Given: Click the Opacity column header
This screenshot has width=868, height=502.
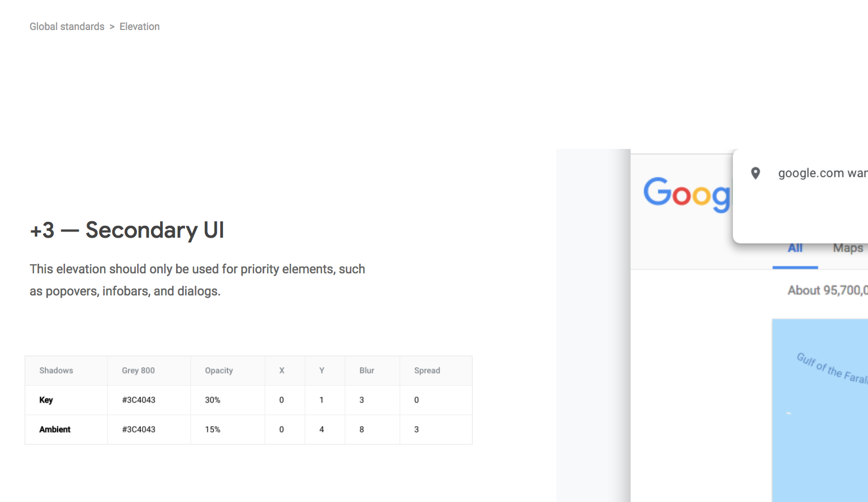Looking at the screenshot, I should (x=219, y=371).
